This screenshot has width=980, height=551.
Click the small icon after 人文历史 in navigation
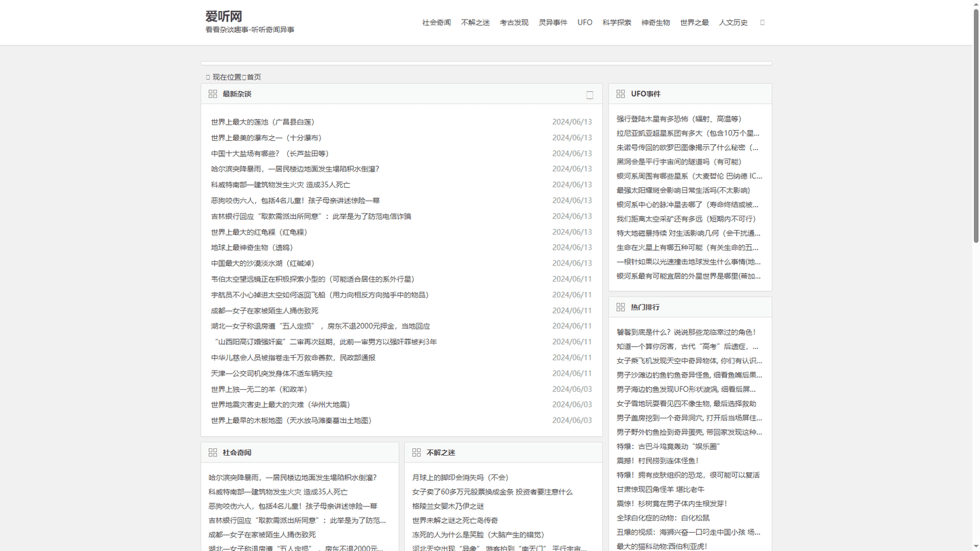click(x=762, y=22)
